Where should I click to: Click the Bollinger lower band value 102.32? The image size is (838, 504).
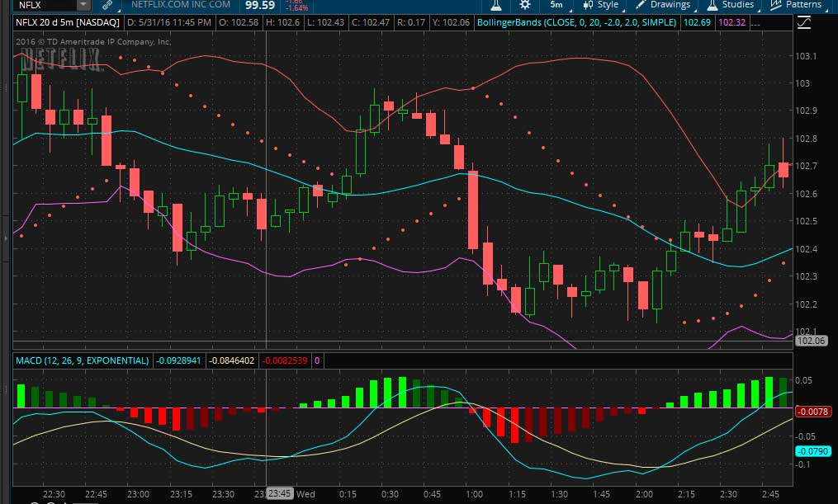click(x=731, y=22)
